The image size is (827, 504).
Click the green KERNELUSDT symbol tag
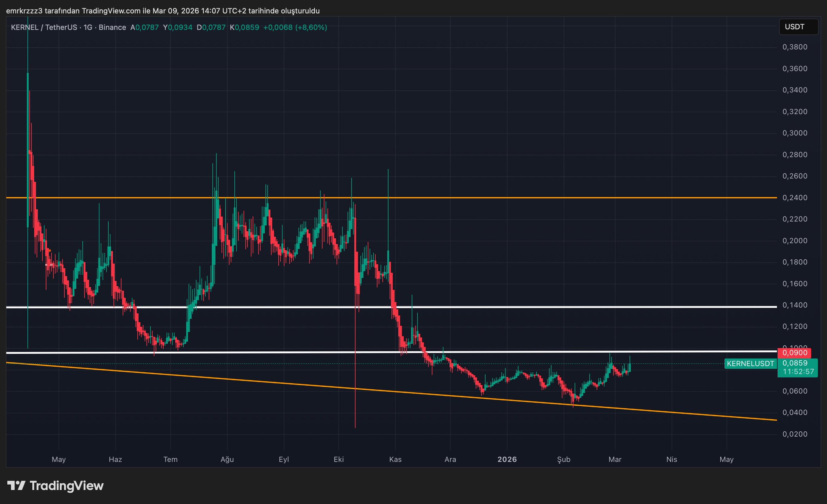750,363
